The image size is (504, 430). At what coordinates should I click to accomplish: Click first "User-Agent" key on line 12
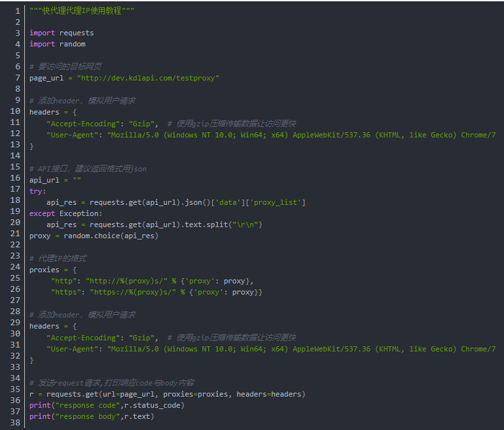72,135
